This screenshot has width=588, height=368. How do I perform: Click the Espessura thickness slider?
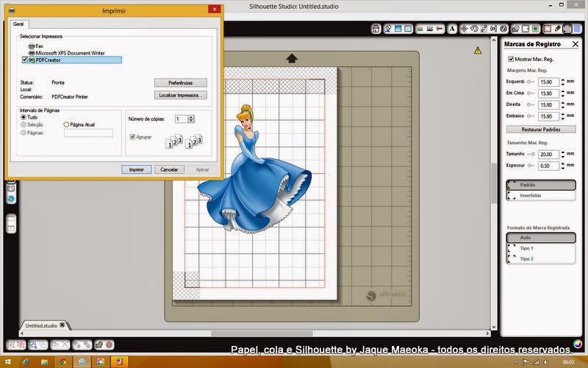click(x=531, y=165)
